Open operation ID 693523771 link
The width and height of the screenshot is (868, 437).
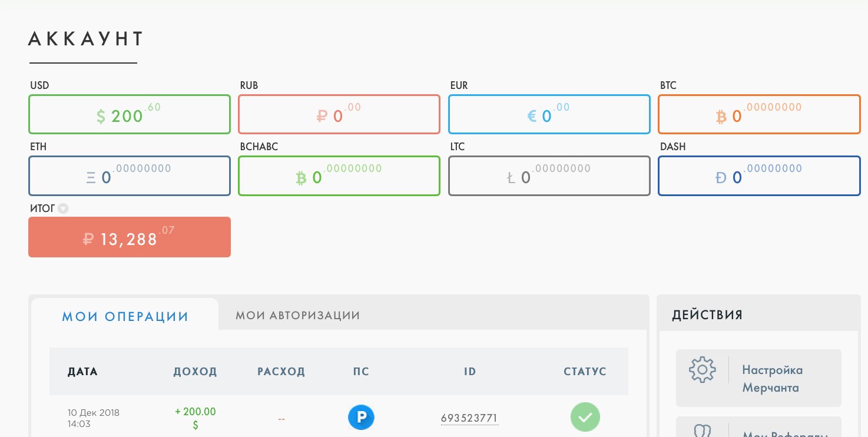[470, 418]
